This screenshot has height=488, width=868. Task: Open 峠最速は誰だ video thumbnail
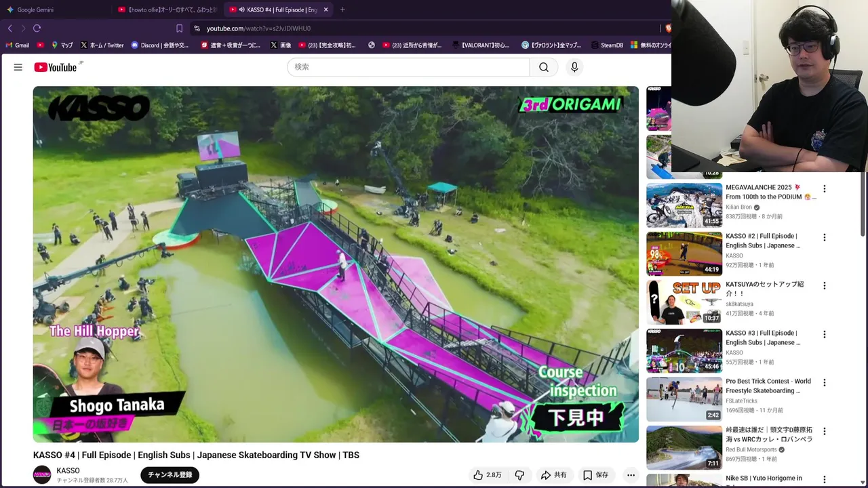coord(684,448)
